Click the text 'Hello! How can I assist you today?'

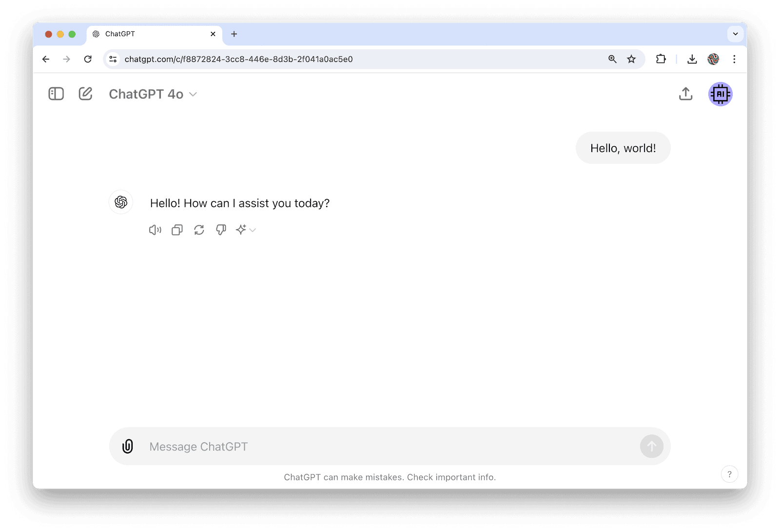pos(240,203)
